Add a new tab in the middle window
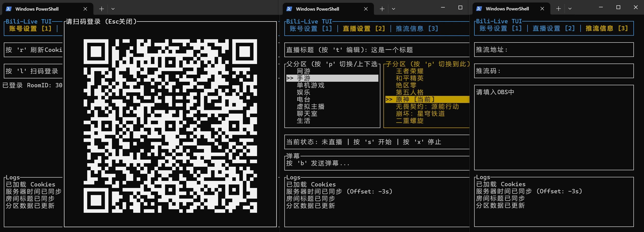 [x=382, y=9]
